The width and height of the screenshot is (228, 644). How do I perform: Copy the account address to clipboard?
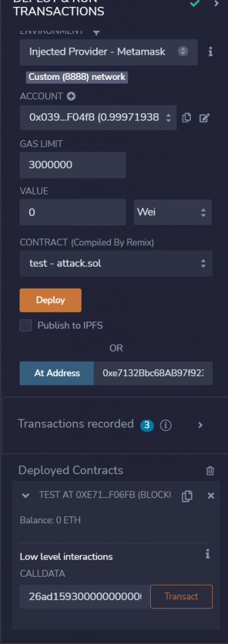point(187,118)
